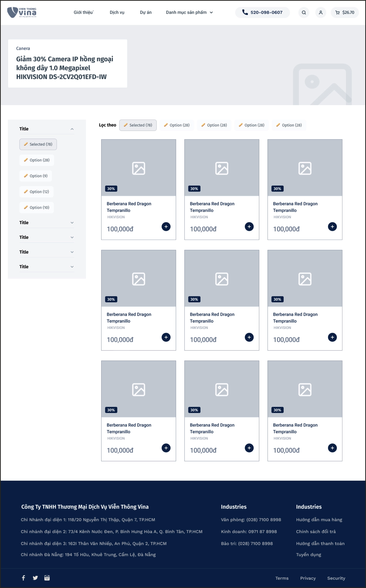Viewport: 366px width, 588px height.
Task: Select the last Option (28) chip in Lọc theo row
Action: pos(289,125)
